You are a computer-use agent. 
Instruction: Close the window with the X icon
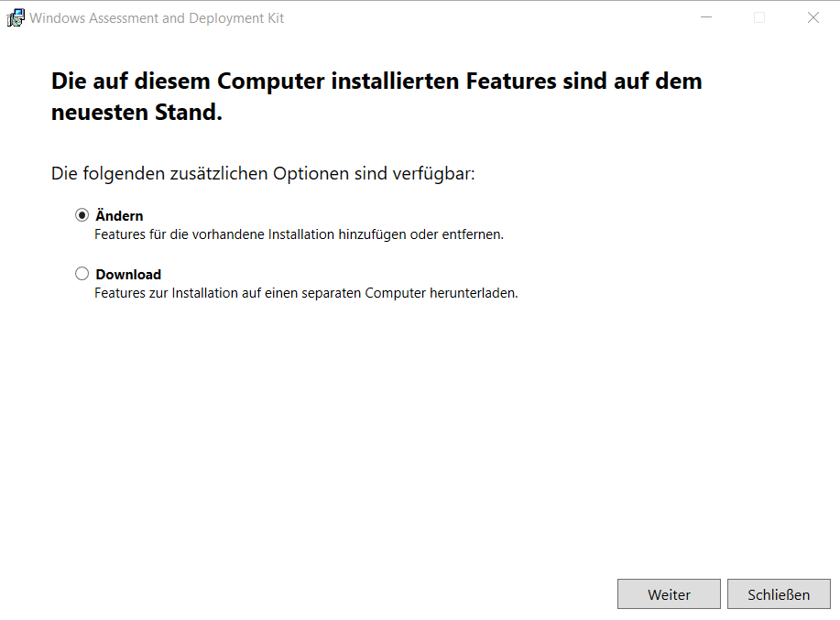[813, 17]
